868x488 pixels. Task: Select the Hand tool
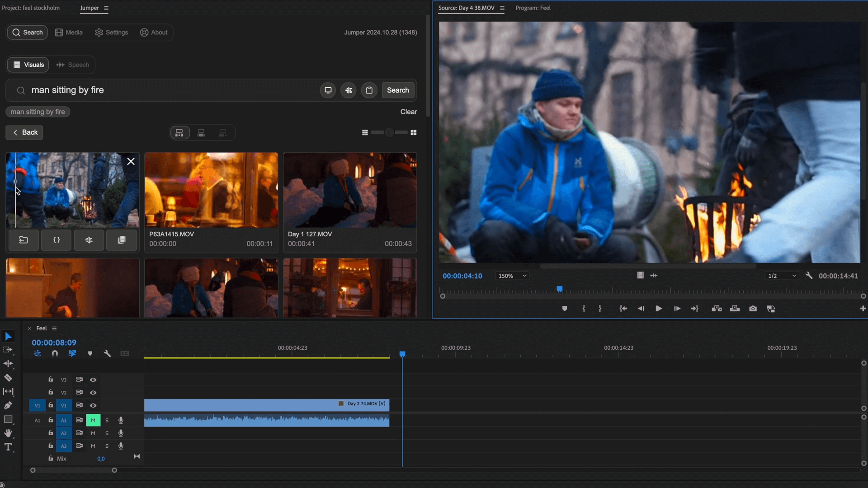pyautogui.click(x=8, y=433)
